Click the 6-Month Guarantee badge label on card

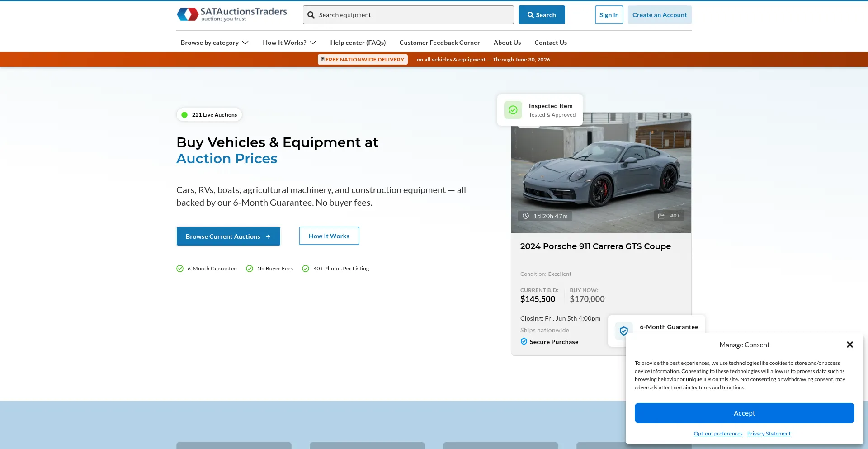click(x=669, y=327)
